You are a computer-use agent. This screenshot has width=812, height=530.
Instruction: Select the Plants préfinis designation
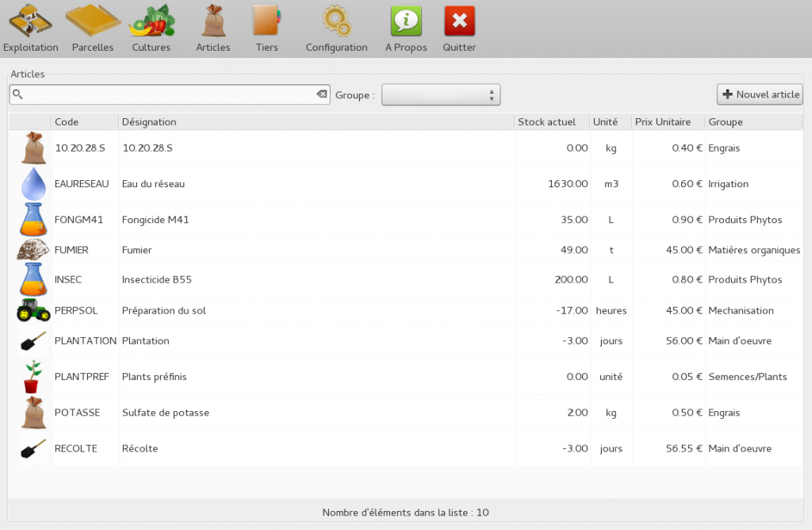click(x=155, y=377)
